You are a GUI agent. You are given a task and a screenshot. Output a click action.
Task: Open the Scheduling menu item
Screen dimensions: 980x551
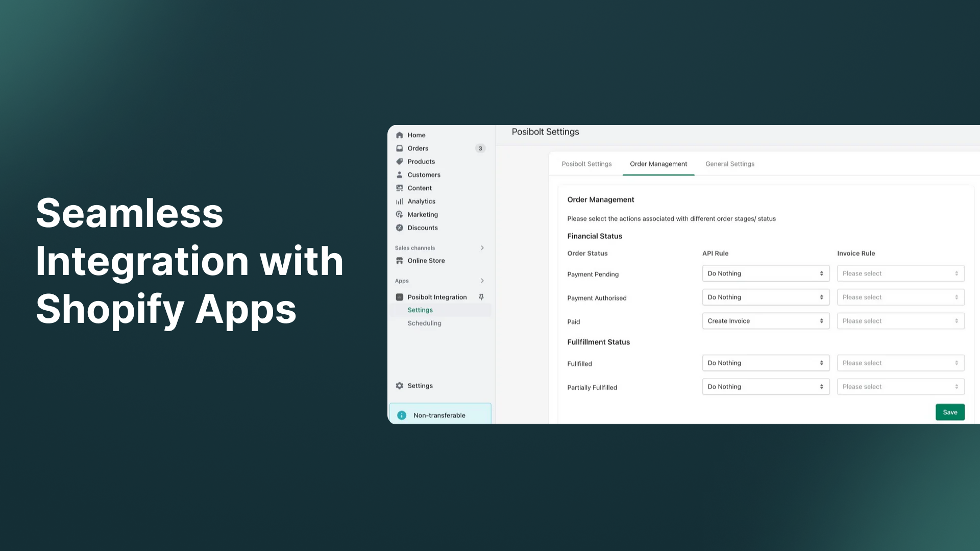[424, 323]
